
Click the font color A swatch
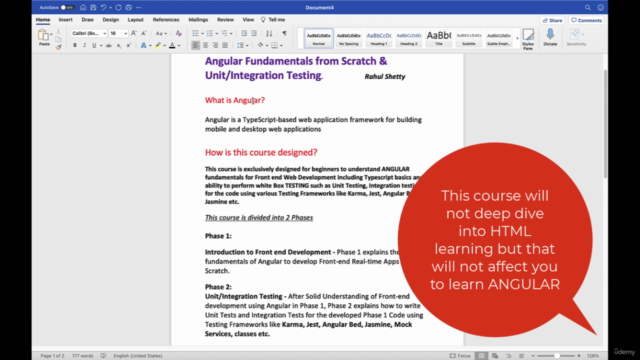[x=172, y=45]
